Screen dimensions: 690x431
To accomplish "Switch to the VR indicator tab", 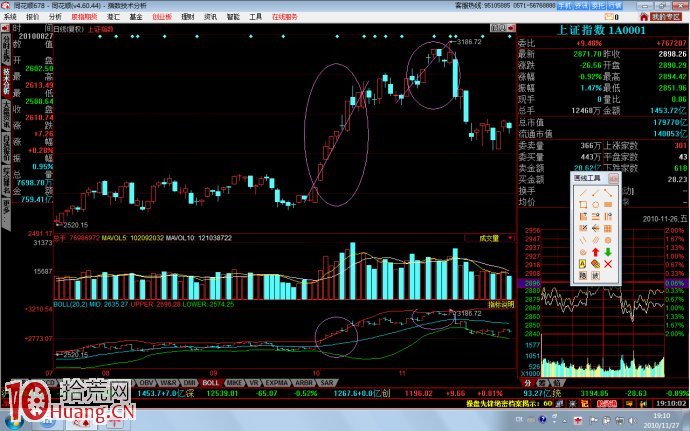I will (254, 383).
